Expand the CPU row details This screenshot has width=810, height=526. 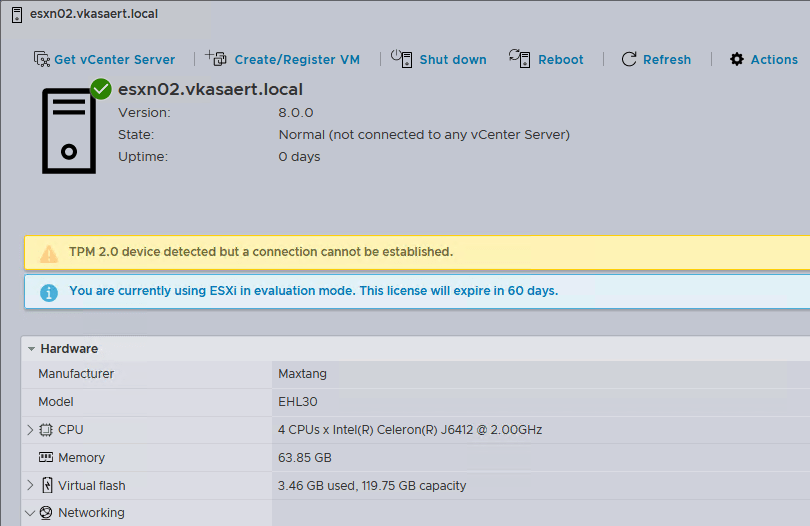coord(30,430)
